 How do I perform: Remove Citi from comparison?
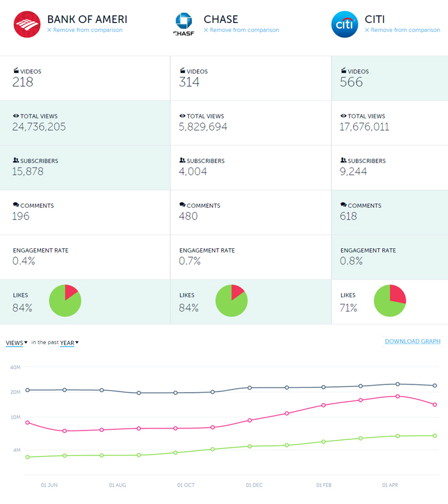tap(403, 30)
